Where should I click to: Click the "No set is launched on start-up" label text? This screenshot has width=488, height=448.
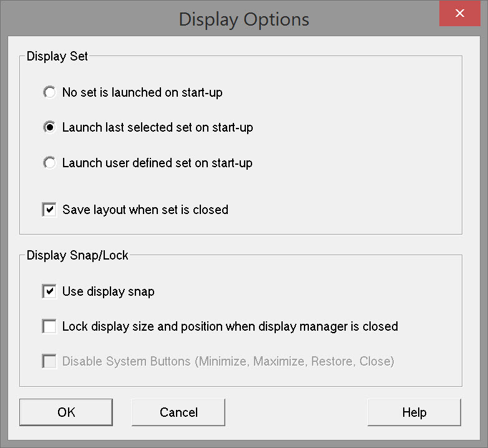[142, 92]
